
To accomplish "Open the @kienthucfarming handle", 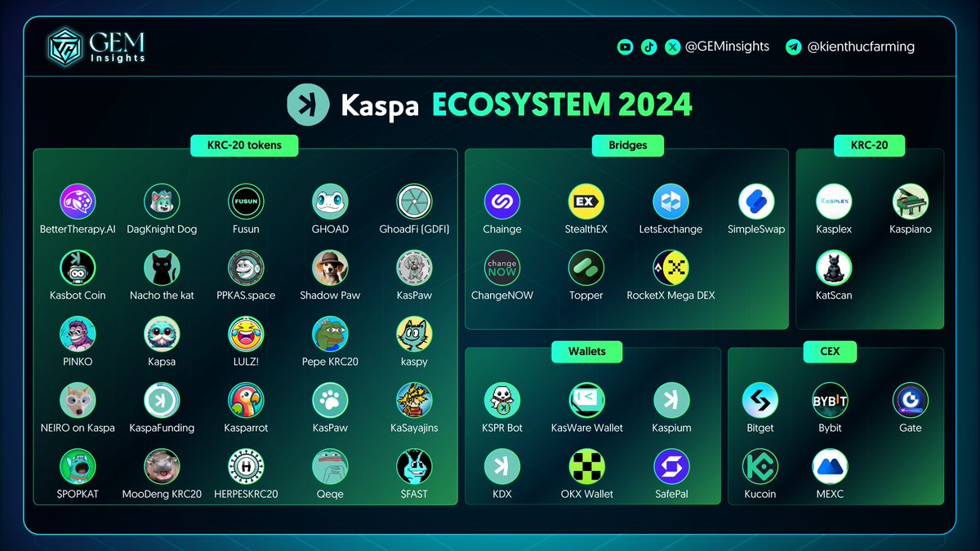I will tap(861, 47).
